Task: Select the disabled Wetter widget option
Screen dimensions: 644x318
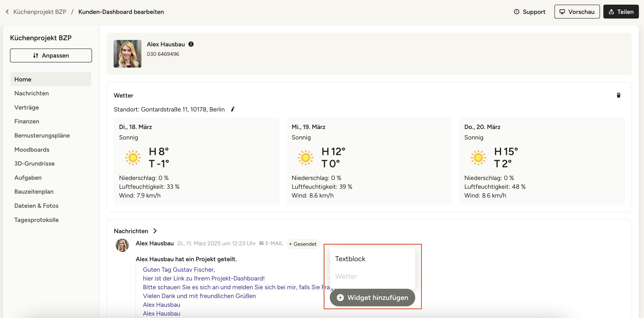Action: 346,277
